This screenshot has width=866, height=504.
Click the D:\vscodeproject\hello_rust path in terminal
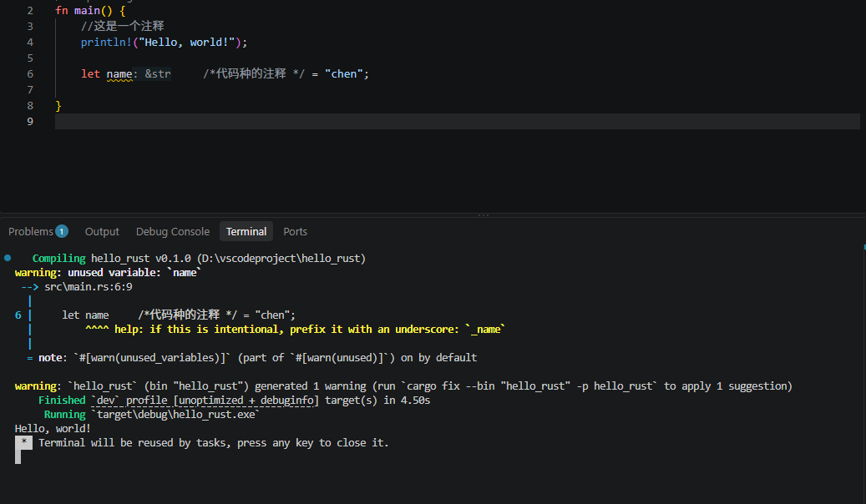coord(281,258)
